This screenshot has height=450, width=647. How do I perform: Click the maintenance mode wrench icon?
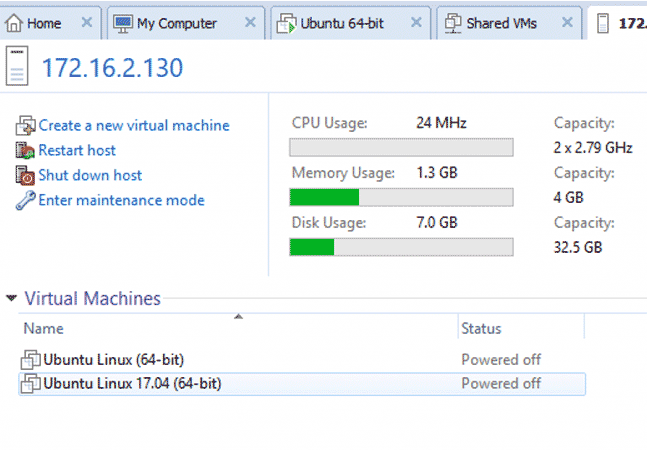[26, 201]
